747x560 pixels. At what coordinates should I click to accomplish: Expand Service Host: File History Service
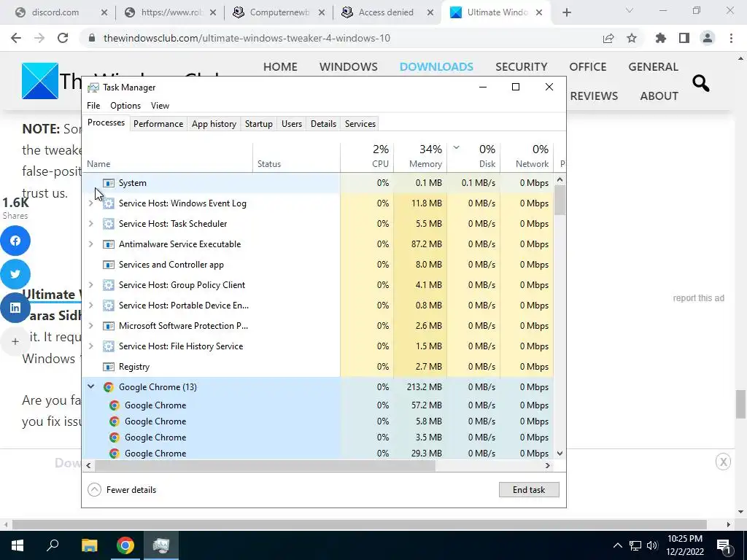coord(91,346)
